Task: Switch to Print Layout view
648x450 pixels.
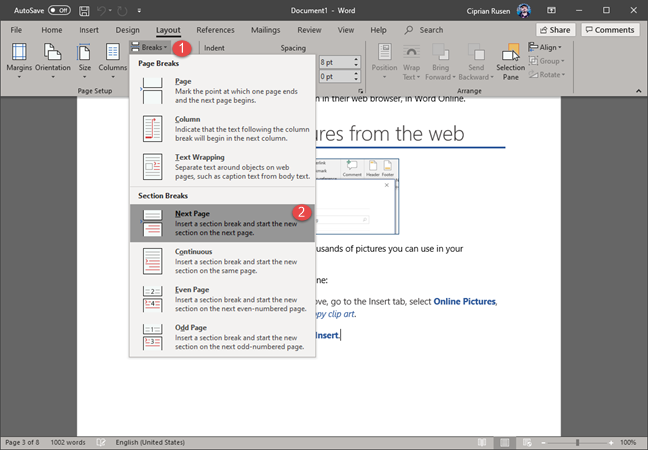Action: point(504,443)
